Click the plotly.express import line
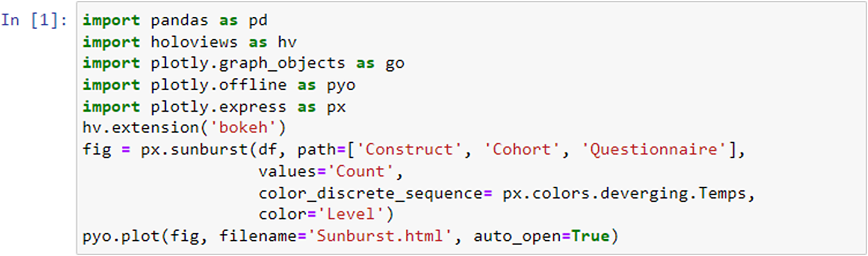The height and width of the screenshot is (256, 868). [x=214, y=107]
